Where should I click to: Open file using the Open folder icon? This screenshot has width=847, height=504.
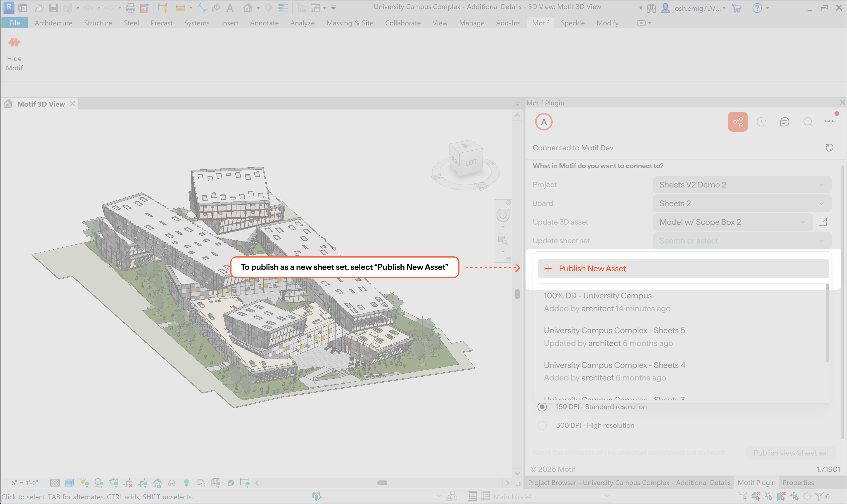click(39, 8)
